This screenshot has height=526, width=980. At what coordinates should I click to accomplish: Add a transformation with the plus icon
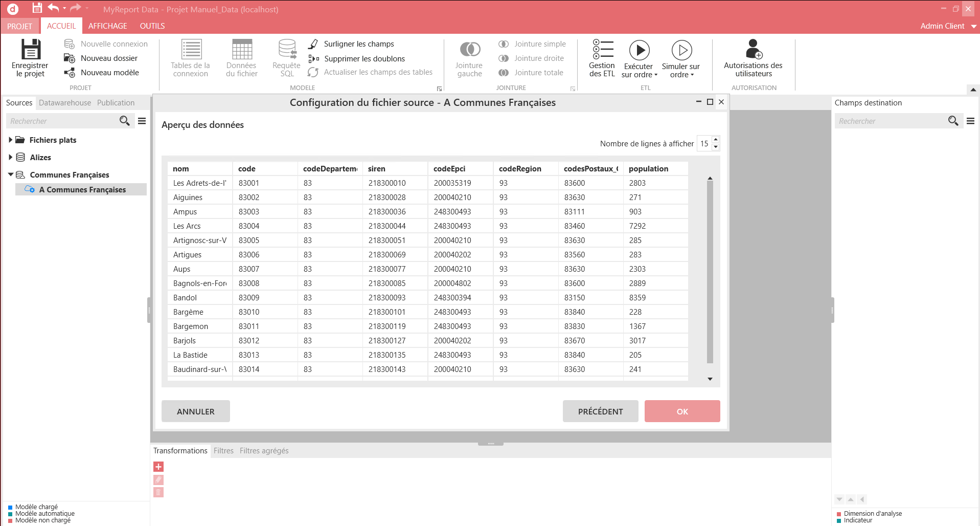coord(158,467)
